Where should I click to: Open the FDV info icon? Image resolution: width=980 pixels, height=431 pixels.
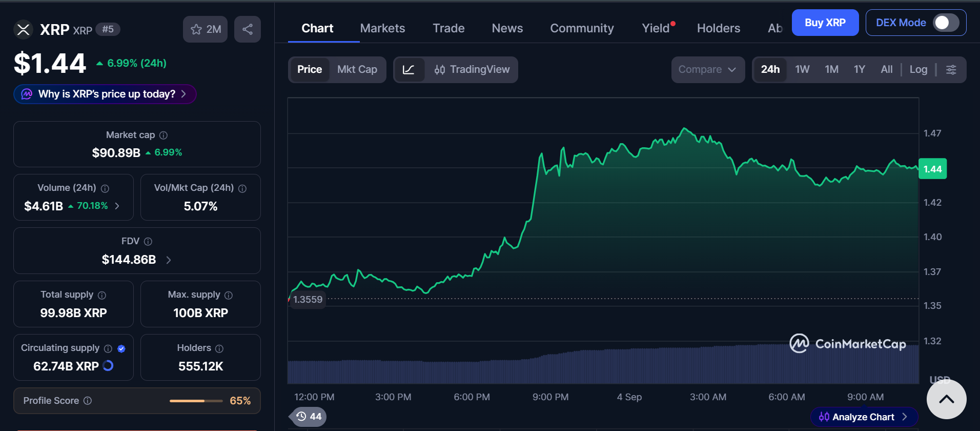point(148,242)
